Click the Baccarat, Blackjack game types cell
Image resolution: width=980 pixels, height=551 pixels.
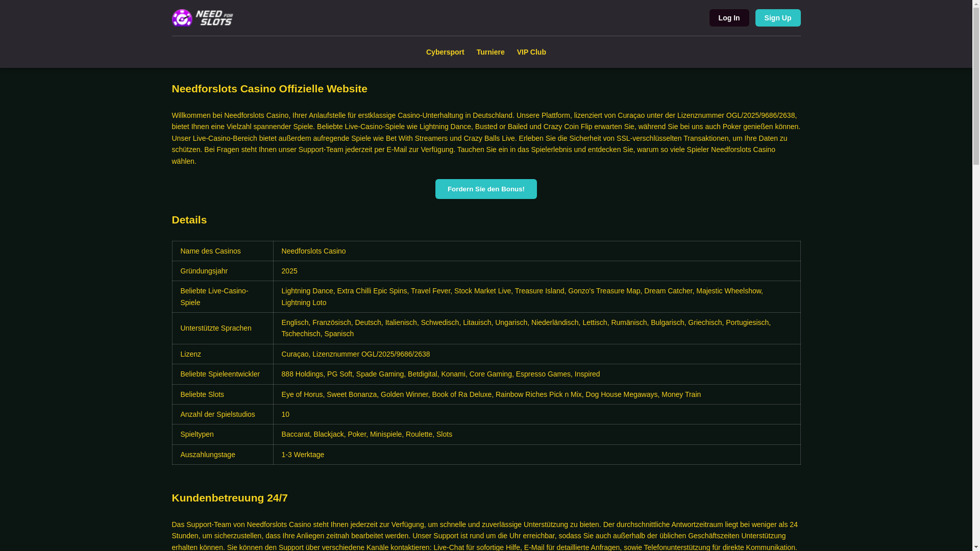pos(536,434)
